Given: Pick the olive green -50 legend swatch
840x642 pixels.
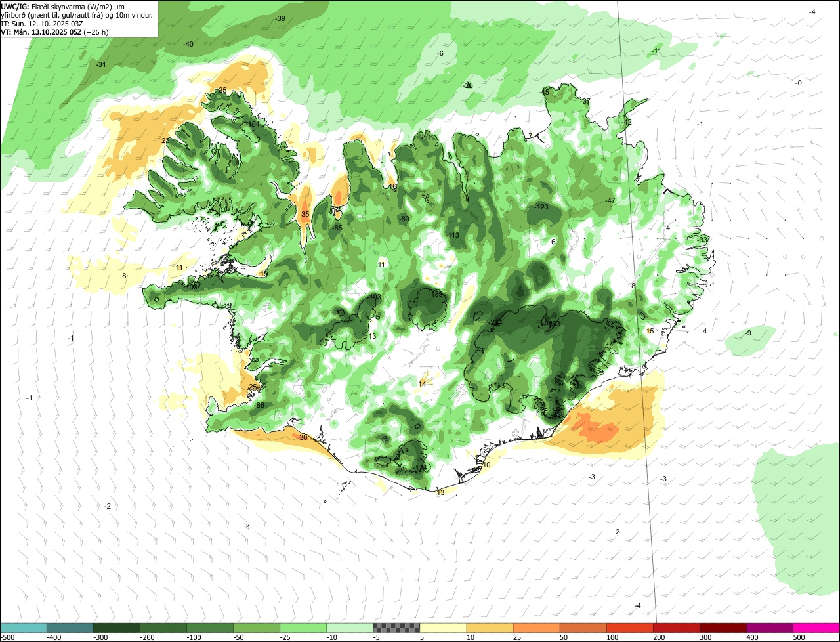Looking at the screenshot, I should 257,628.
